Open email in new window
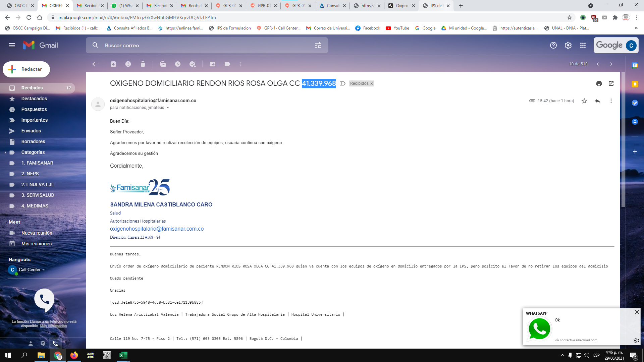Image resolution: width=644 pixels, height=362 pixels. pyautogui.click(x=611, y=83)
